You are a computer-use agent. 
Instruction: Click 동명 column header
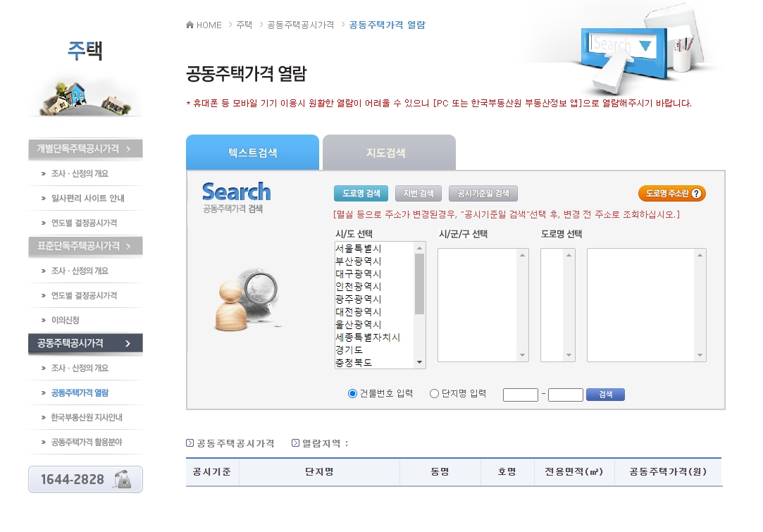440,471
